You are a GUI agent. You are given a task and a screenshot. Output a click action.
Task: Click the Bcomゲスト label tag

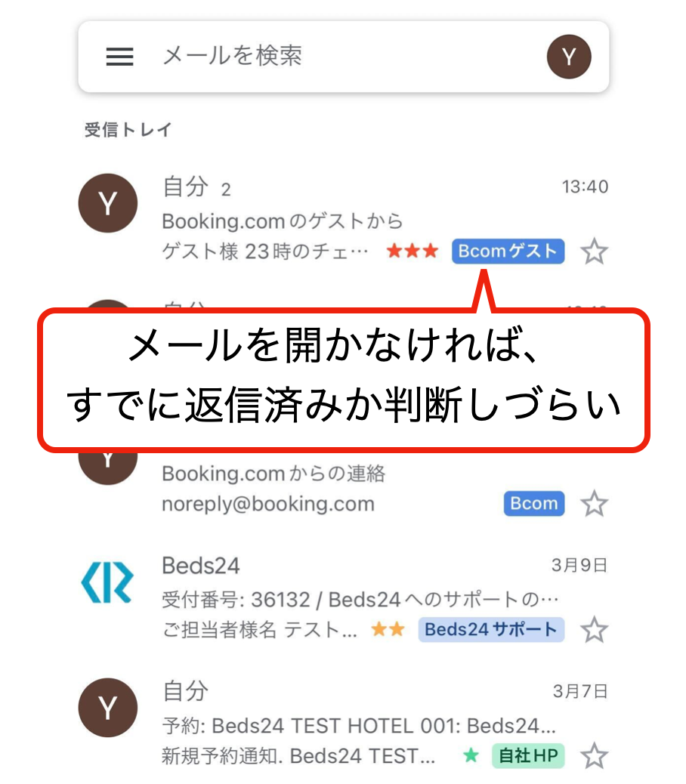pyautogui.click(x=508, y=251)
